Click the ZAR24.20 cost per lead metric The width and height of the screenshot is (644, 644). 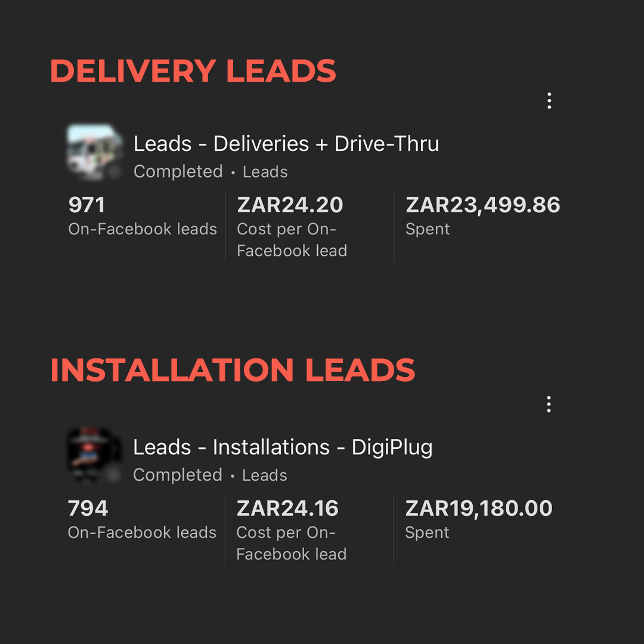290,205
